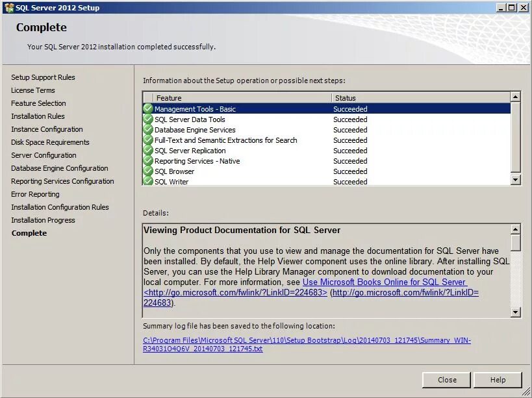532x398 pixels.
Task: Sort the list by the Feature column header
Action: (x=242, y=98)
